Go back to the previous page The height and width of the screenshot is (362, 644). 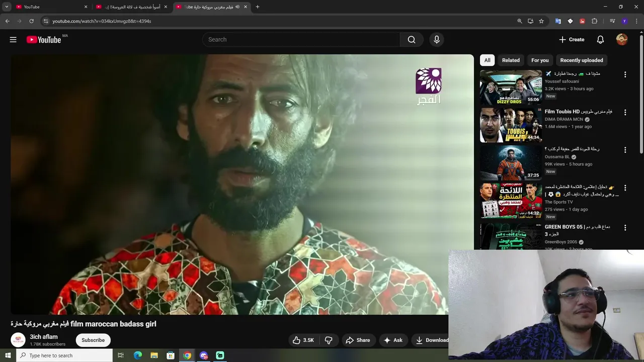7,21
